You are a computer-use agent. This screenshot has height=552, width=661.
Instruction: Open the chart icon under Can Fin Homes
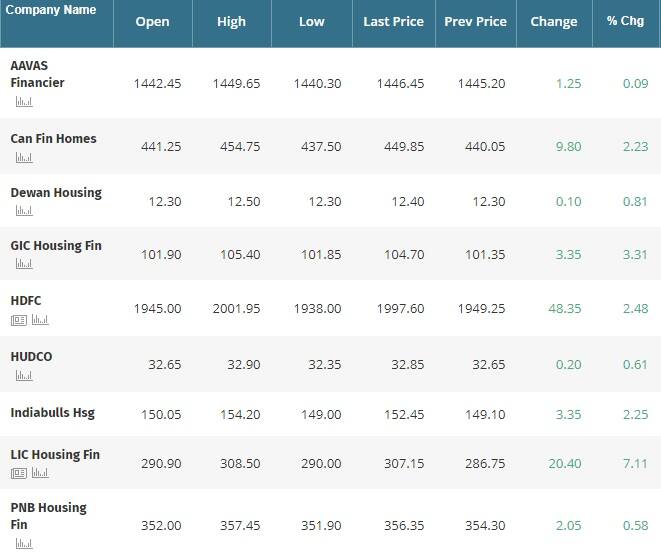(24, 158)
